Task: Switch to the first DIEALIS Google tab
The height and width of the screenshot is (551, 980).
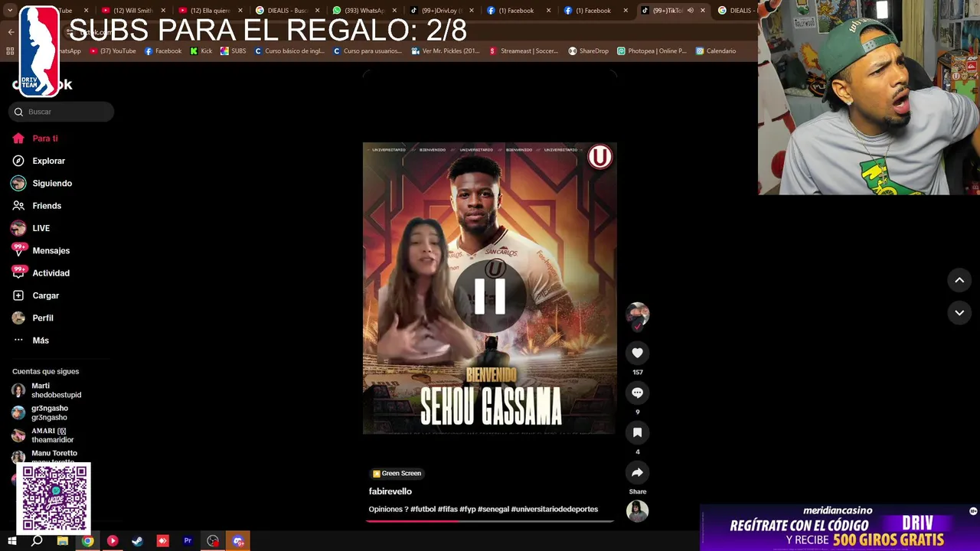Action: point(286,11)
